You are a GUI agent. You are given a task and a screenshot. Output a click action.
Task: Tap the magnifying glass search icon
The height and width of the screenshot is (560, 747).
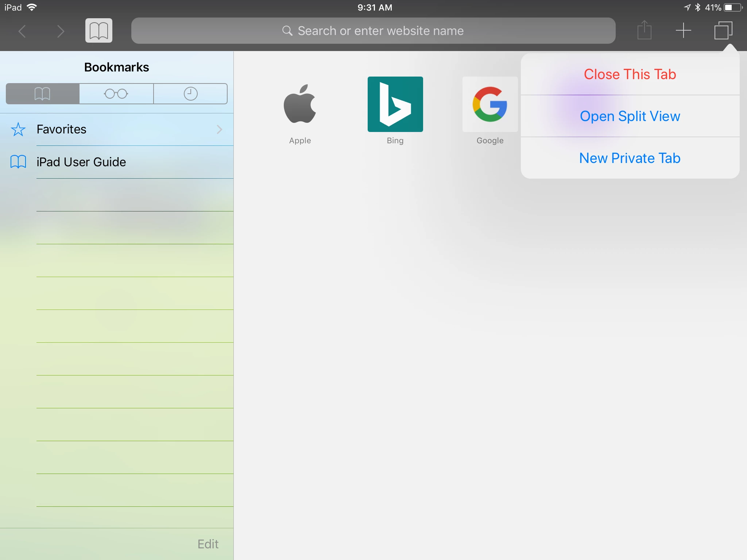[x=287, y=31]
